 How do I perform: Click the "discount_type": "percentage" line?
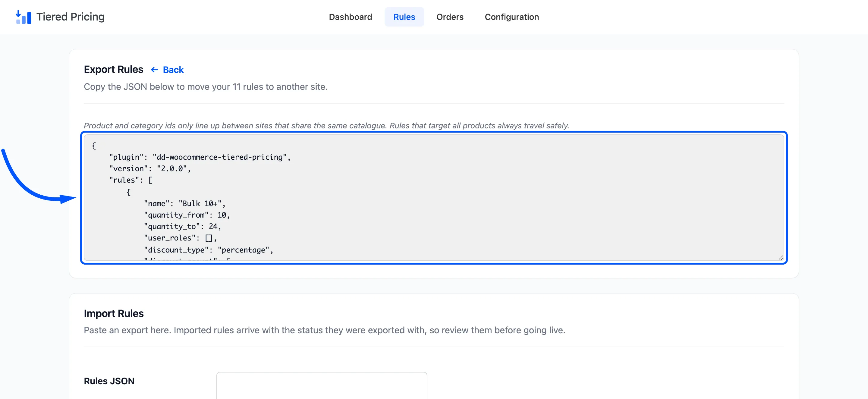209,250
